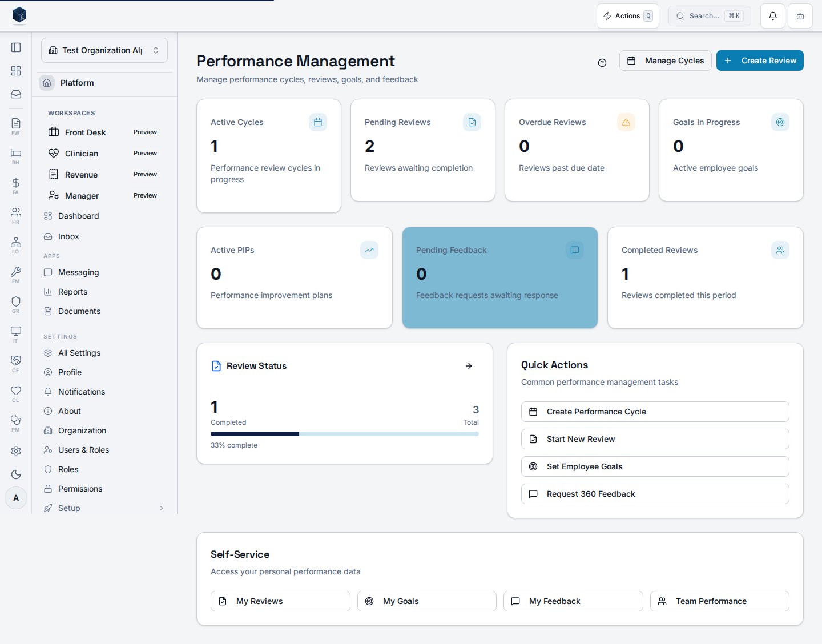Screen dimensions: 822x644
Task: Select Platform in sidebar
Action: pyautogui.click(x=104, y=83)
